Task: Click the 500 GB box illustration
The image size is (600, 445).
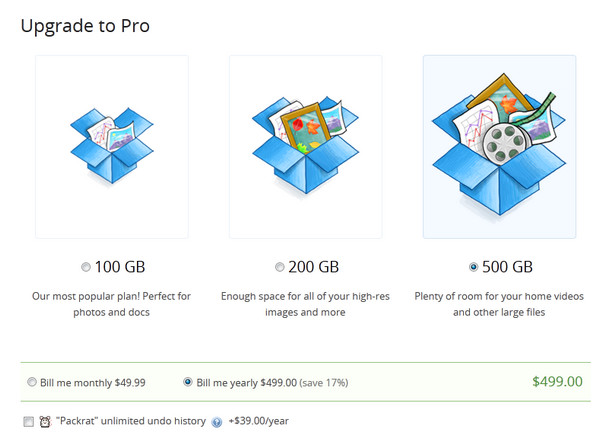Action: 499,146
